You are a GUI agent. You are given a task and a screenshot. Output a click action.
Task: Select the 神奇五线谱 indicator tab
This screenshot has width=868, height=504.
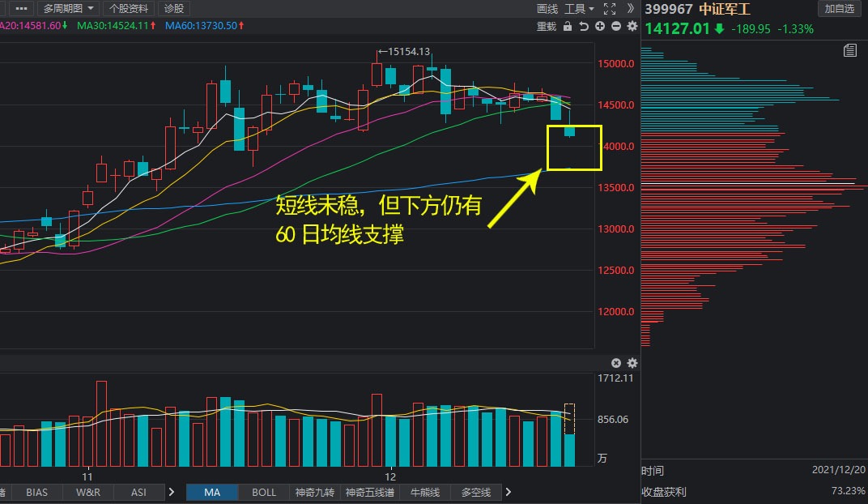(x=370, y=492)
